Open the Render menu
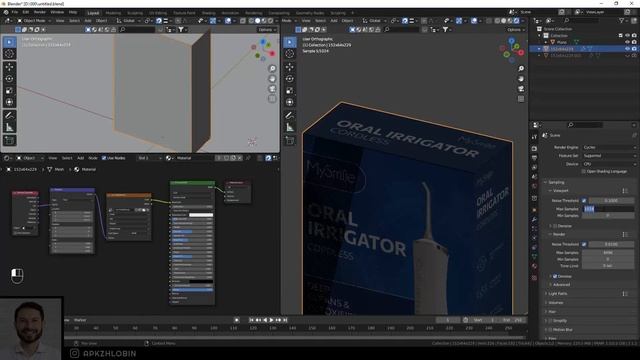 40,12
